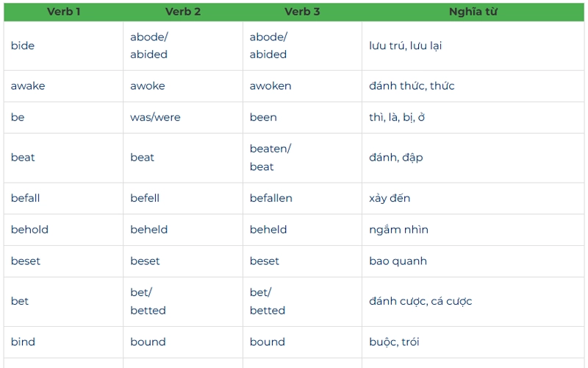Click the 'bao quanh' meaning cell
Image resolution: width=588 pixels, height=368 pixels.
coord(473,261)
